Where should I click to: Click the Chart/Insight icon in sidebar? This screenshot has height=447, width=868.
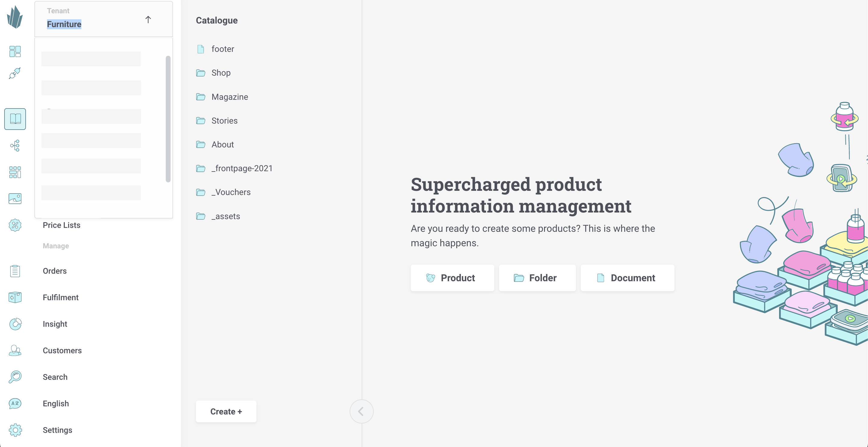pyautogui.click(x=15, y=324)
